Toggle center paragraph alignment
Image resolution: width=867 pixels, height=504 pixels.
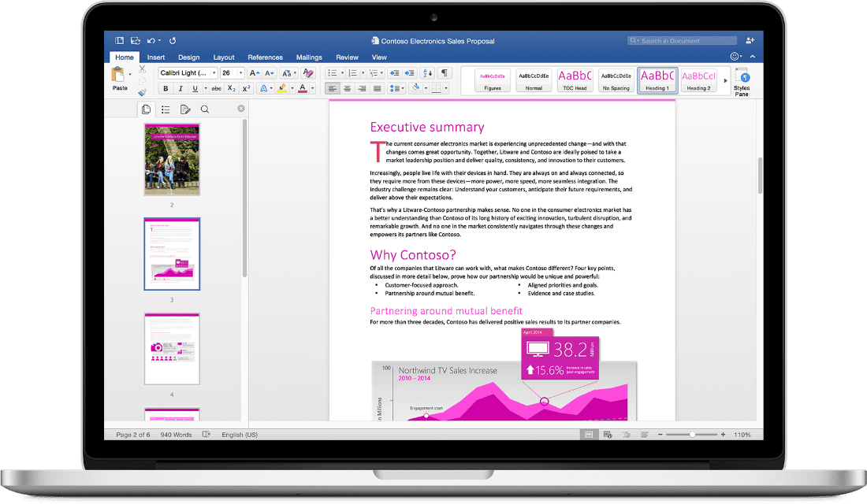[x=347, y=88]
